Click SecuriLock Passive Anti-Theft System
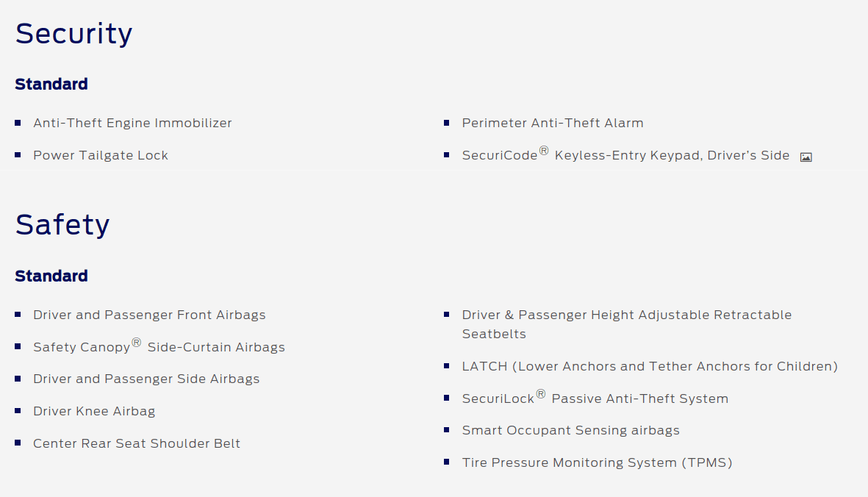Viewport: 868px width, 497px height. point(595,398)
